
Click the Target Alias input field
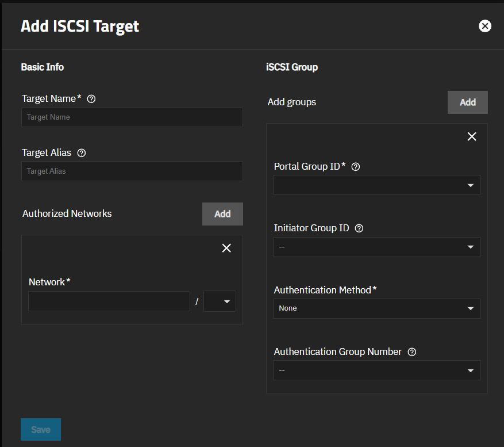(132, 171)
